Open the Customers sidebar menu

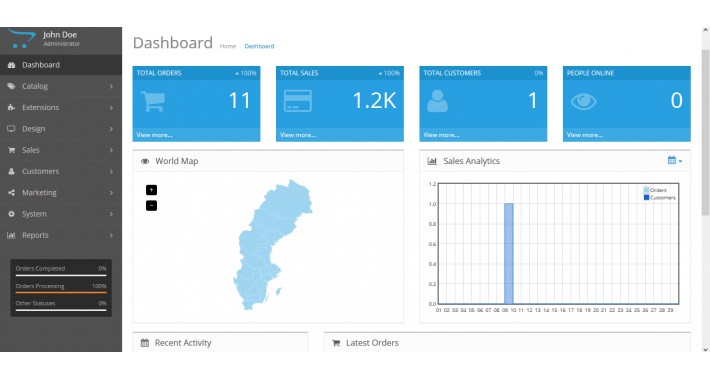(x=61, y=171)
